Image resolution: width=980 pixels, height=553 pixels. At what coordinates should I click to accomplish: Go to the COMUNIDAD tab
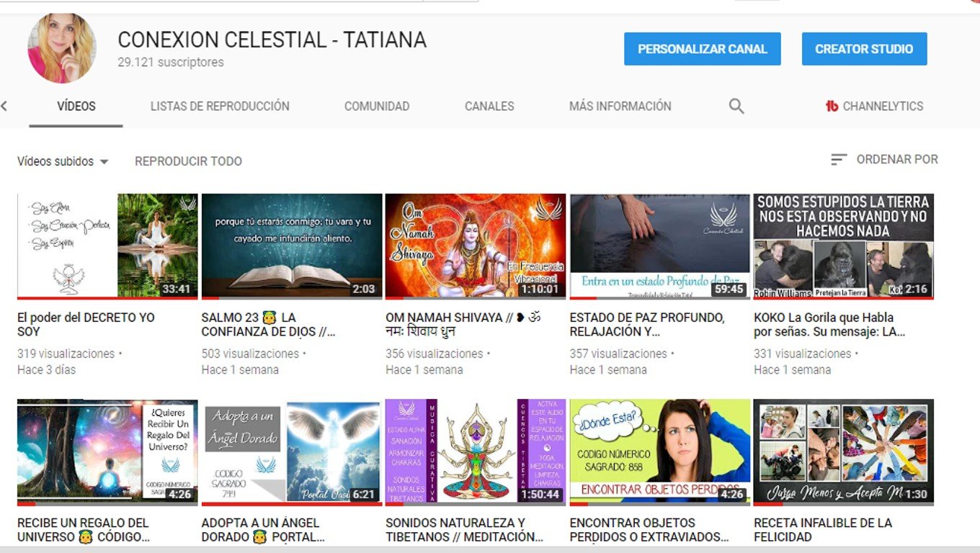377,106
